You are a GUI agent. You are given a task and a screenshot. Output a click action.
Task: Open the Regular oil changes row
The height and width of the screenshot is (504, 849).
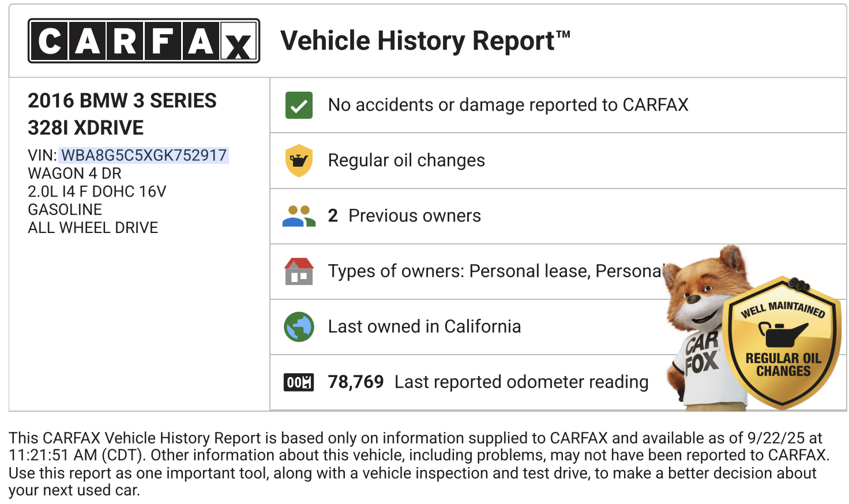tap(407, 160)
